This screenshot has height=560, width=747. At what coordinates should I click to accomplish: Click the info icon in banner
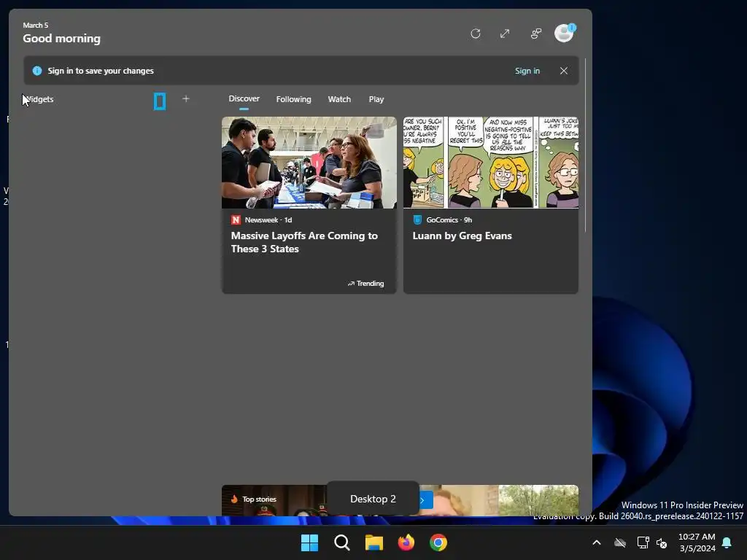click(37, 71)
